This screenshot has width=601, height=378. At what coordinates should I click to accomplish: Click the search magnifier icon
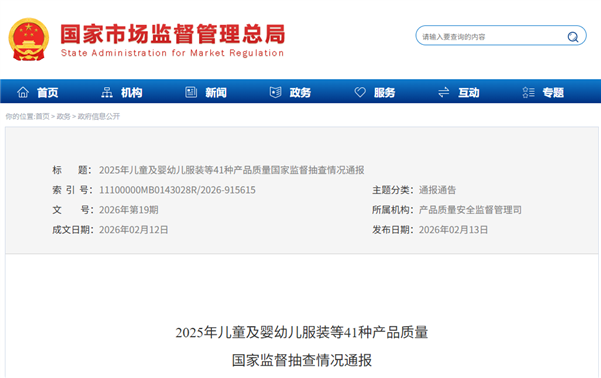pos(573,37)
